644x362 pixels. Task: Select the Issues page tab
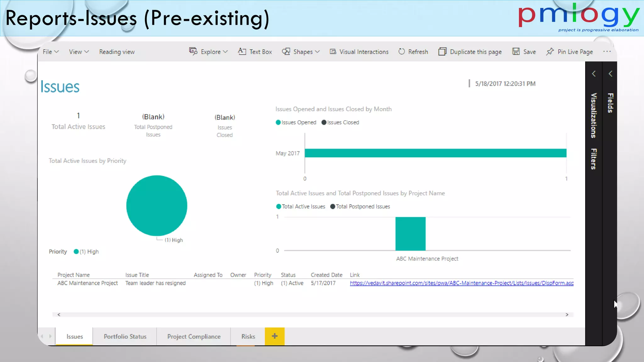tap(75, 336)
